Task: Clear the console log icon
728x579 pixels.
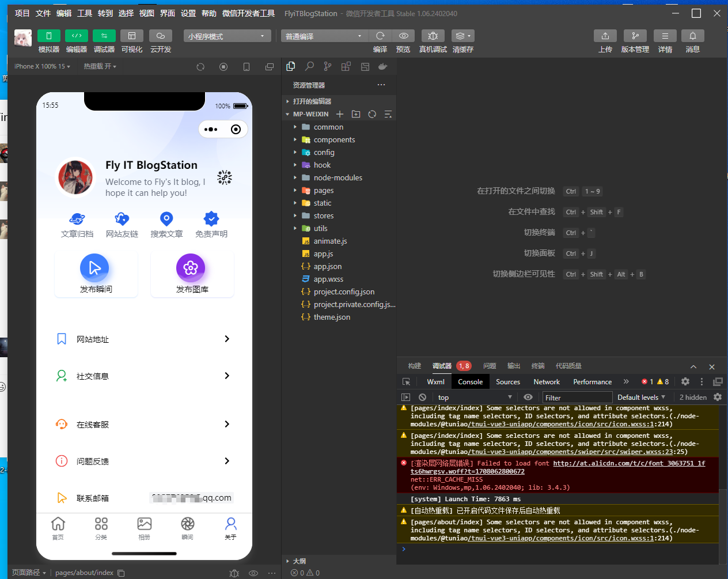Action: (422, 397)
